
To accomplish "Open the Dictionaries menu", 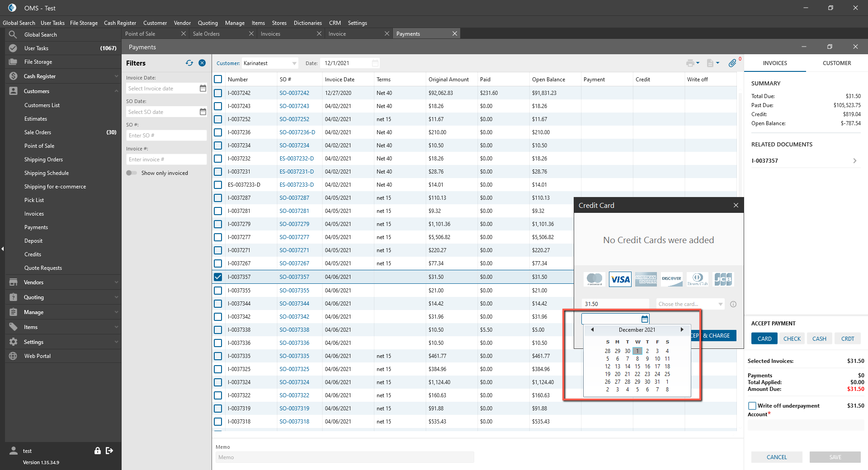I will click(x=307, y=23).
